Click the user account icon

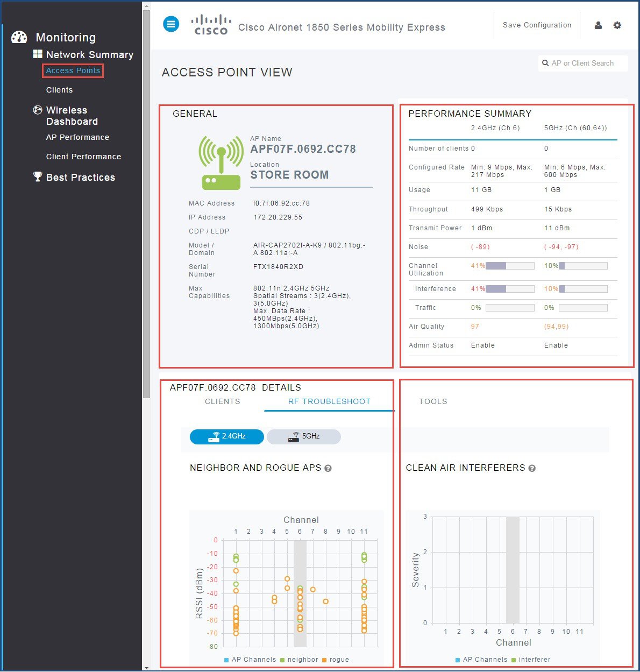(x=598, y=25)
